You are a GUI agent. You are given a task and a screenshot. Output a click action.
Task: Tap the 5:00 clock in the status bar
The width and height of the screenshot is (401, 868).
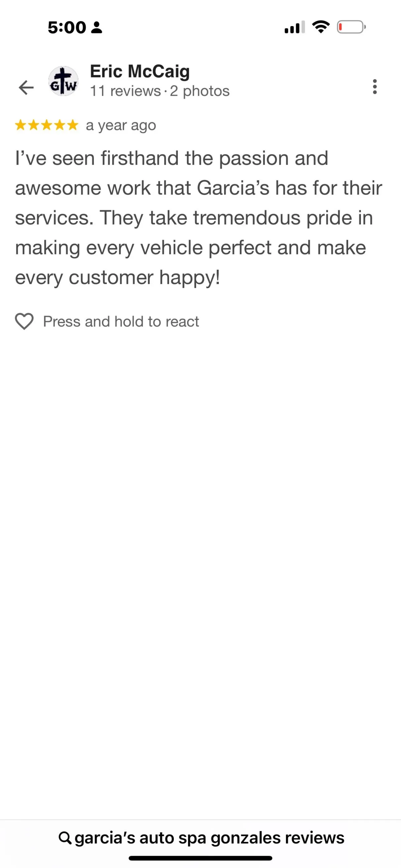click(x=67, y=28)
